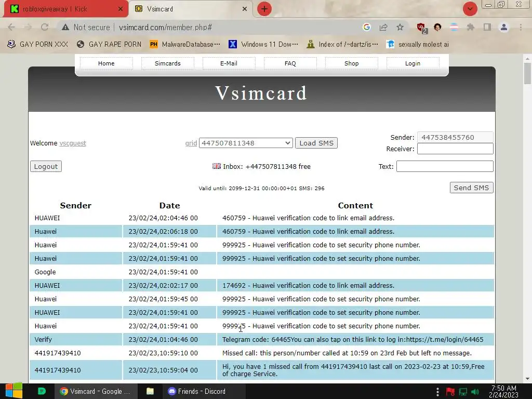Click the network monitor tray icon
Viewport: 532px width, 399px height.
coord(463,392)
